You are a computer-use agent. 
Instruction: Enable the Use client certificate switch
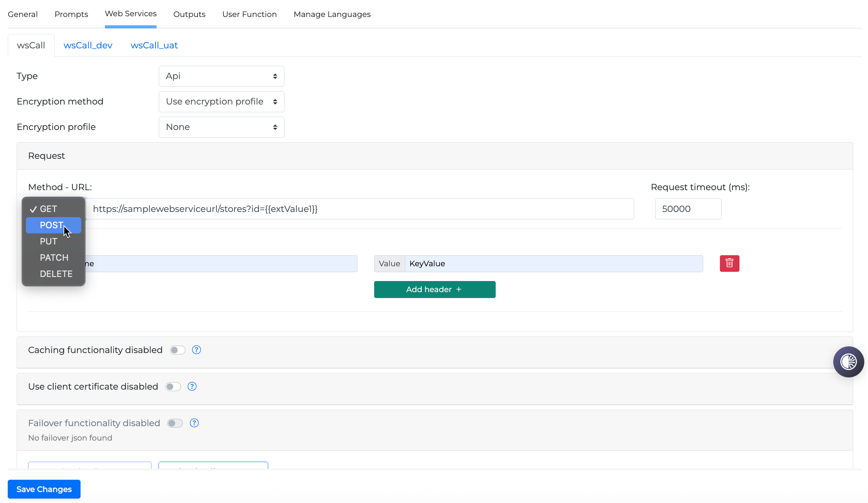173,386
